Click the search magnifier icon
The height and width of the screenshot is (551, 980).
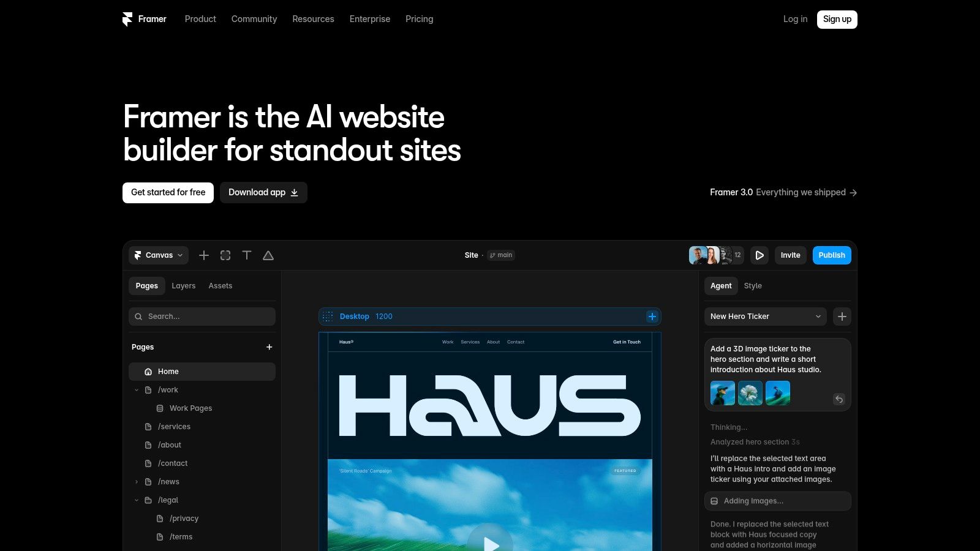(x=138, y=317)
